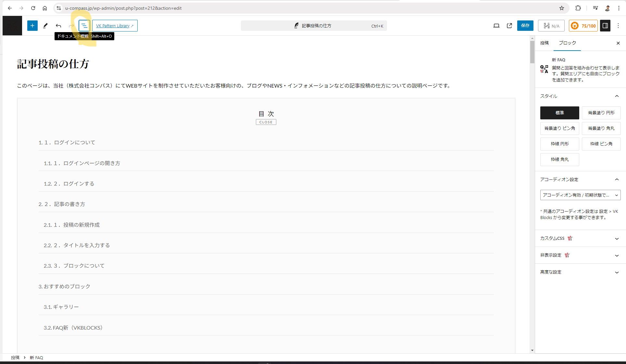Image resolution: width=626 pixels, height=364 pixels.
Task: Click the CLOSE button under 目次
Action: tap(266, 122)
